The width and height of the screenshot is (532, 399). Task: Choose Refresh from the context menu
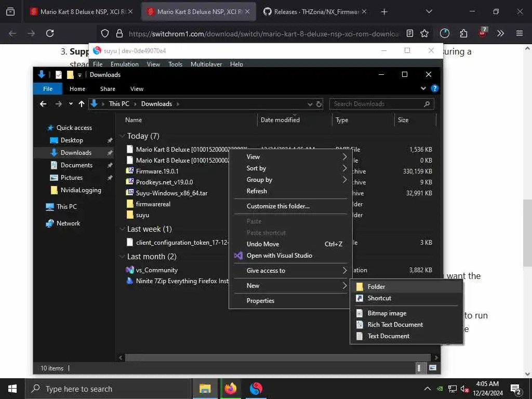click(291, 191)
